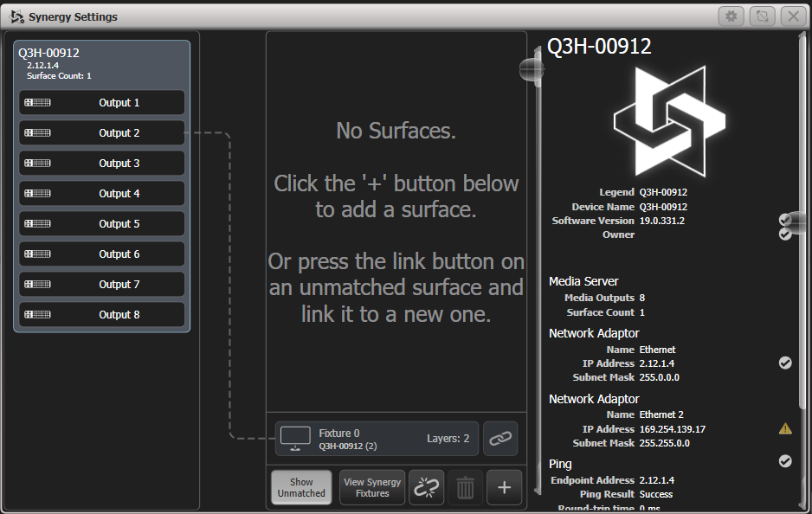Image resolution: width=812 pixels, height=514 pixels.
Task: Click the link icon next to Fixture 0
Action: point(499,439)
